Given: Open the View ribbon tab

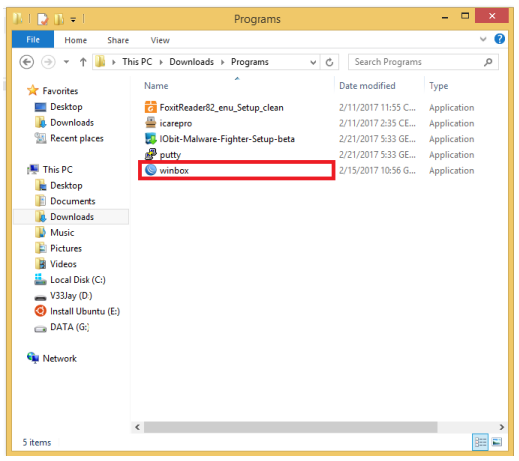Looking at the screenshot, I should coord(160,40).
